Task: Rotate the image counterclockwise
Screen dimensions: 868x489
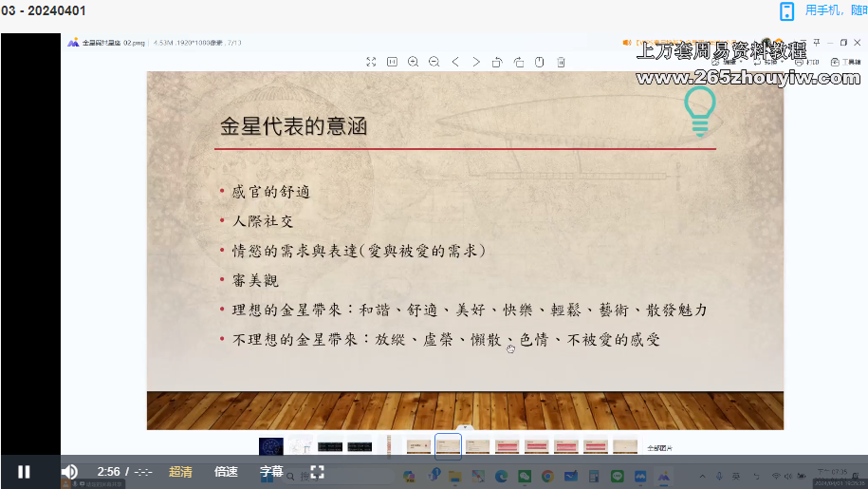Action: (x=497, y=62)
